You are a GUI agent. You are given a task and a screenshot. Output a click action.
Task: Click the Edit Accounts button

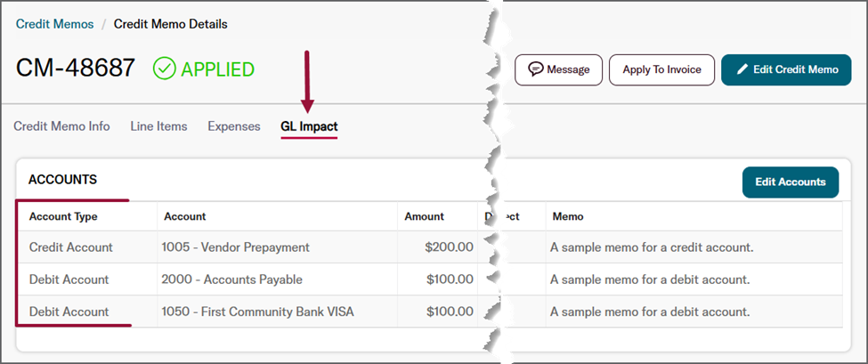[x=790, y=182]
